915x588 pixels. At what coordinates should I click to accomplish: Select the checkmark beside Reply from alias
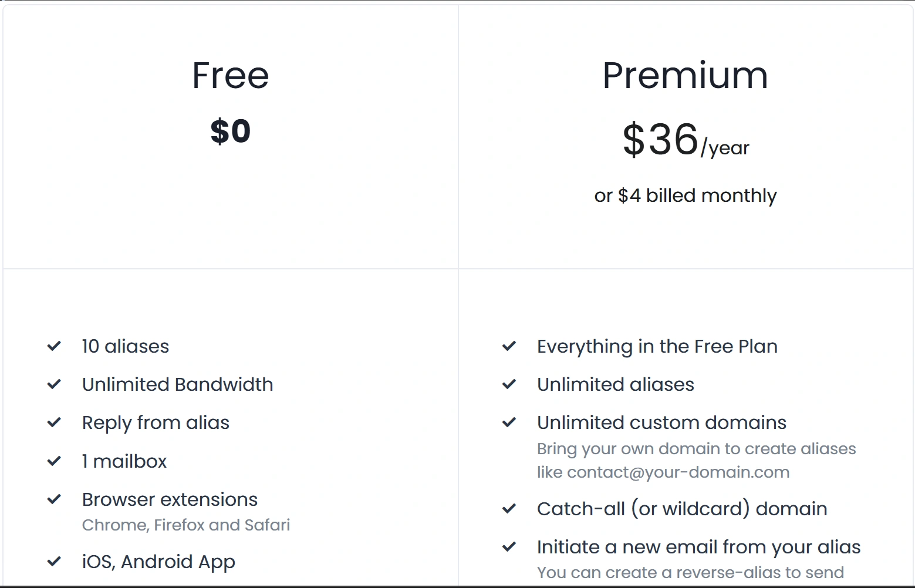pyautogui.click(x=54, y=423)
